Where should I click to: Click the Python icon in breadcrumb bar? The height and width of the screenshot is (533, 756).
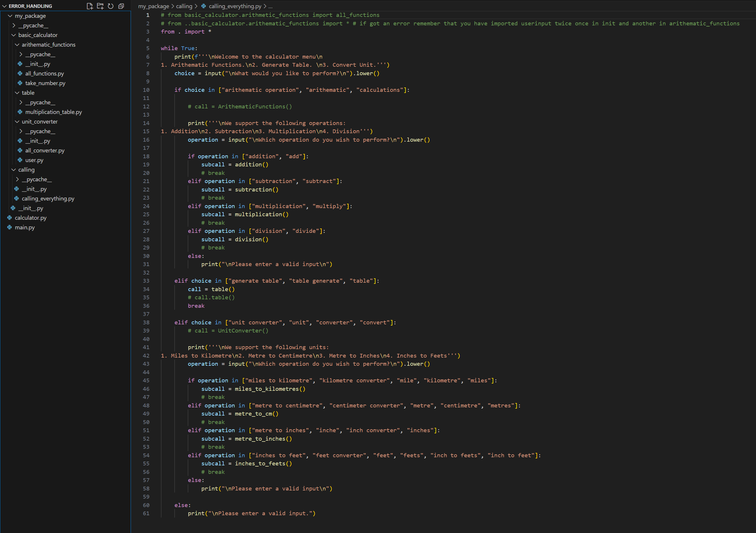pos(204,6)
